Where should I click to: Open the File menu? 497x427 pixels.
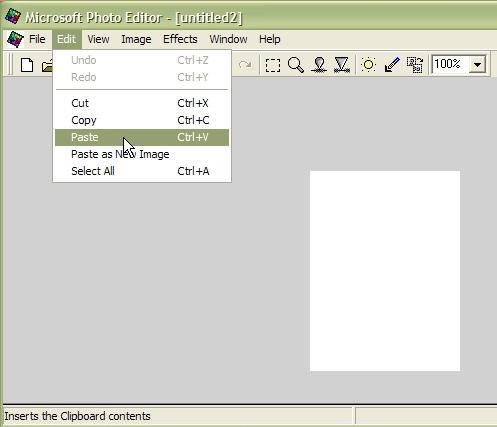tap(37, 39)
